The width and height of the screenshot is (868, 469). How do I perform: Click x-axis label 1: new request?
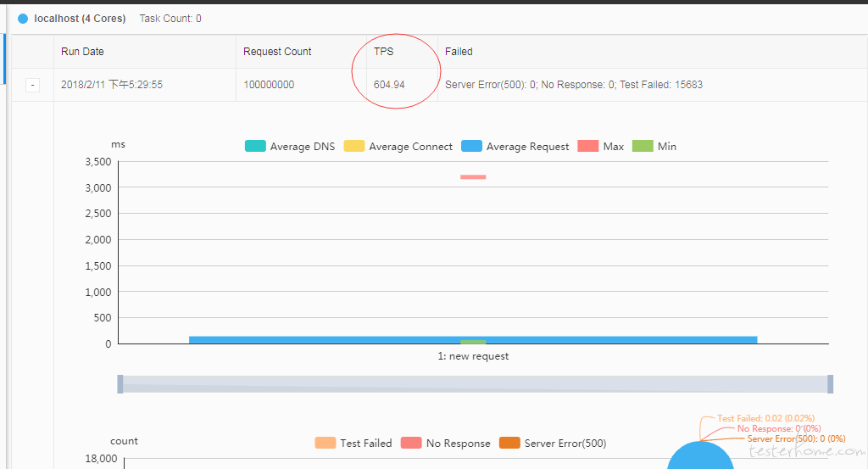[x=473, y=356]
